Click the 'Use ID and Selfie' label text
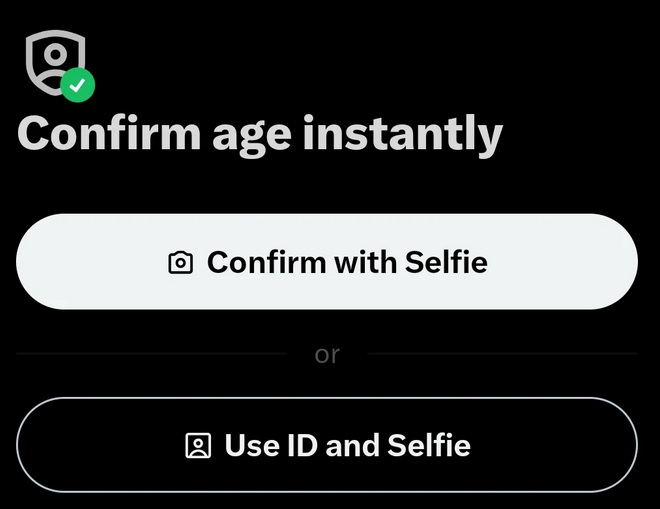Image resolution: width=660 pixels, height=509 pixels. point(348,445)
